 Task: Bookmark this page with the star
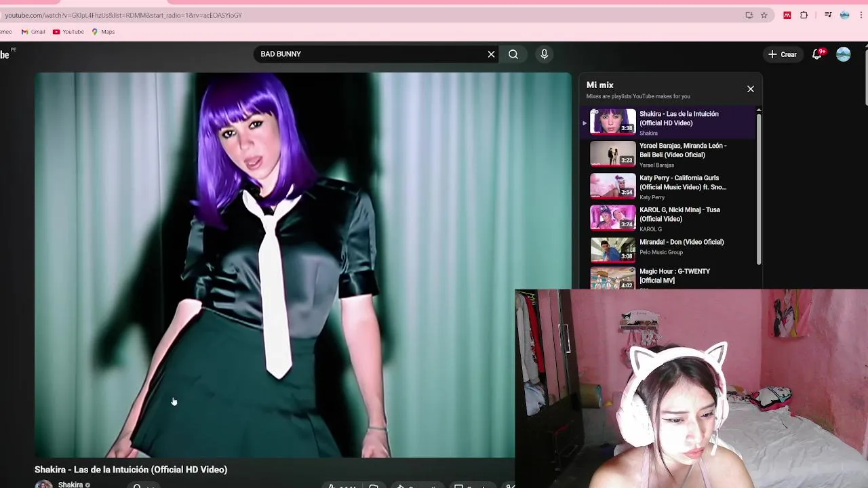pyautogui.click(x=764, y=15)
